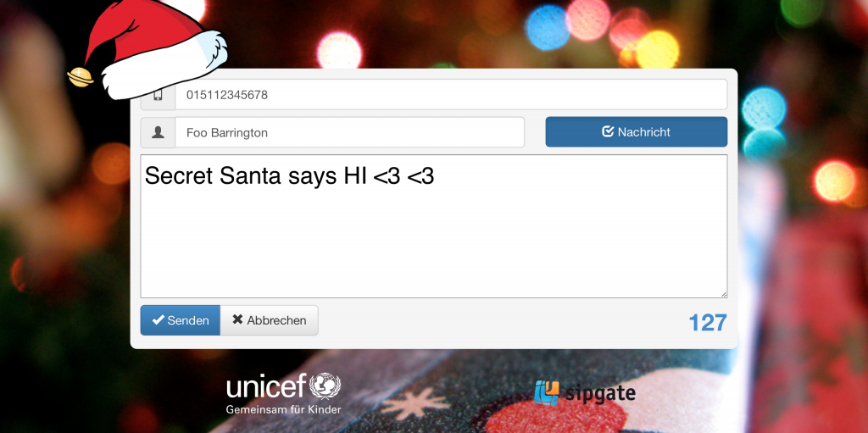Click the mobile phone icon beside number field
Image resolution: width=868 pixels, height=433 pixels.
tap(159, 95)
